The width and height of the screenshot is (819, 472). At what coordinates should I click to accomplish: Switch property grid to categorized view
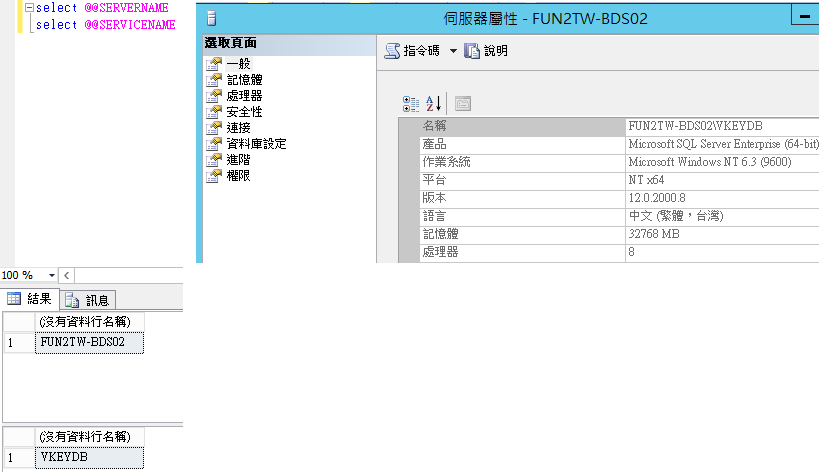pos(411,104)
